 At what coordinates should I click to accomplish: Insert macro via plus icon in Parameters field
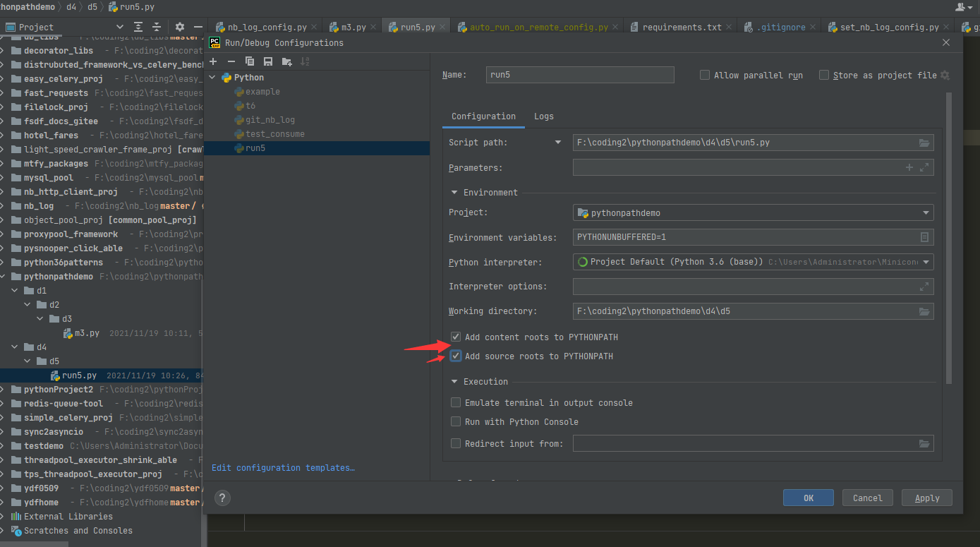(909, 167)
